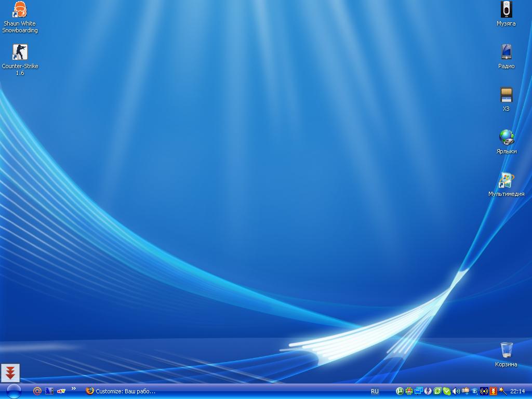Open the Мультимедиа desktop folder
Screen dimensions: 532x399
(506, 180)
